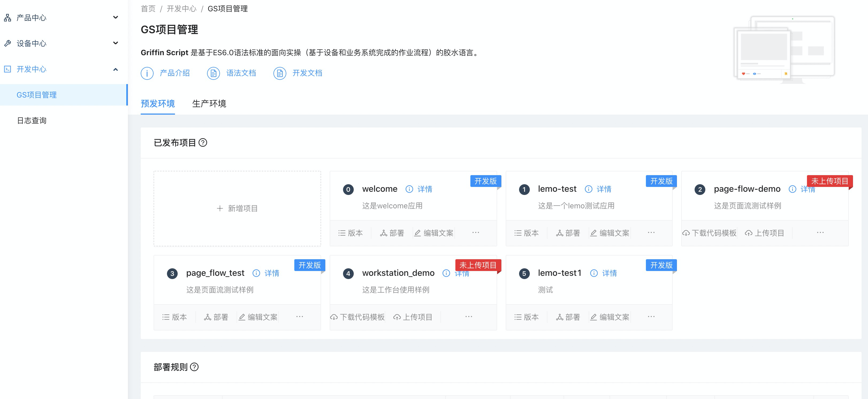Click help icon next to 已发布项目
This screenshot has height=399, width=868.
click(203, 143)
